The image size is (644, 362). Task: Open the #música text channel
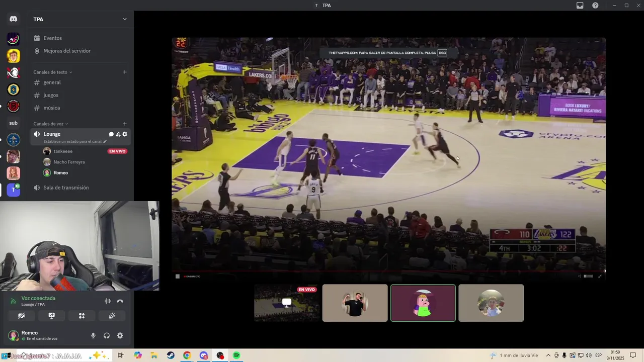(80, 108)
